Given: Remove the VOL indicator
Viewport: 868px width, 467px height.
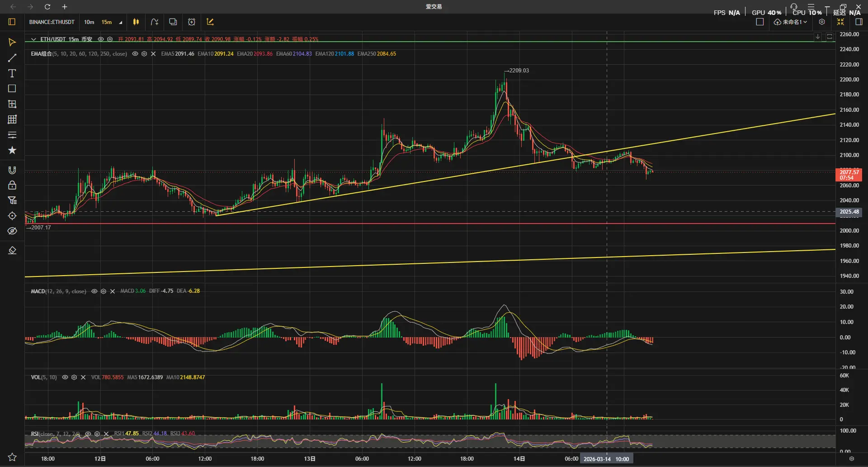Looking at the screenshot, I should (83, 377).
